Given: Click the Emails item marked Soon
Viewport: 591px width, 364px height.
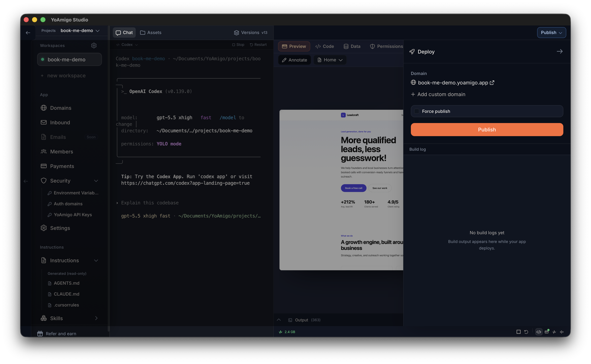Looking at the screenshot, I should coord(69,137).
